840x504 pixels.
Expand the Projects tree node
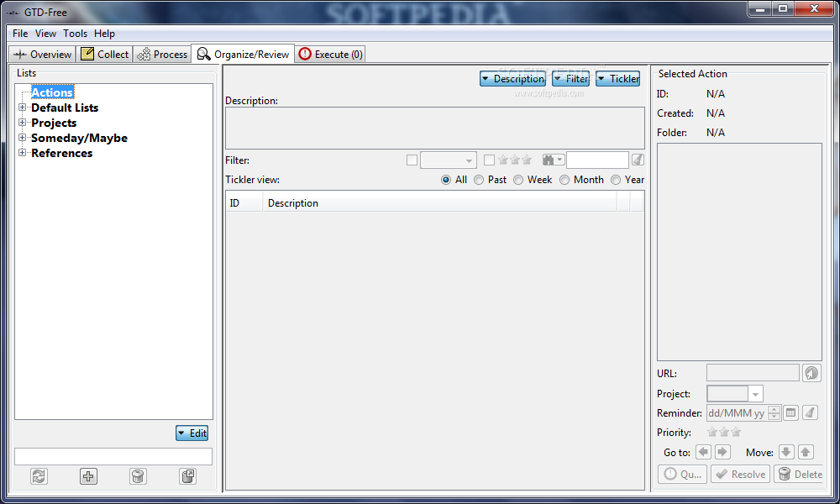pos(22,123)
